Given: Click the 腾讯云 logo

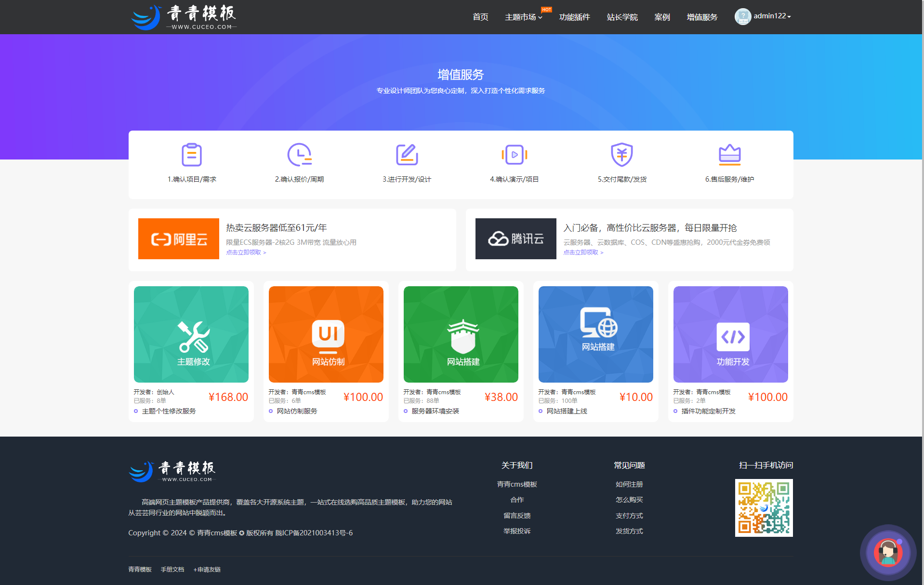Looking at the screenshot, I should point(515,238).
